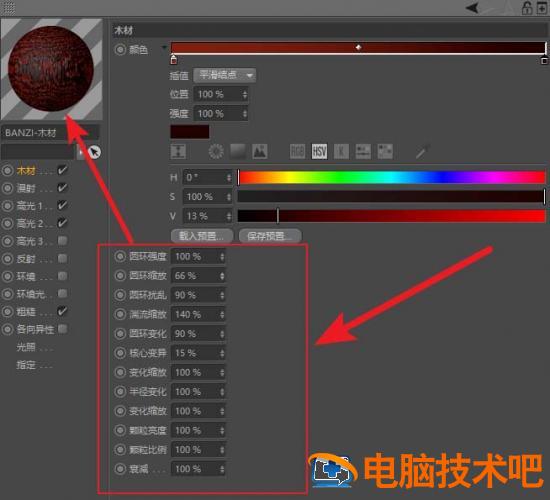Click the 湍流缩放 140% stepper arrows

[x=222, y=314]
